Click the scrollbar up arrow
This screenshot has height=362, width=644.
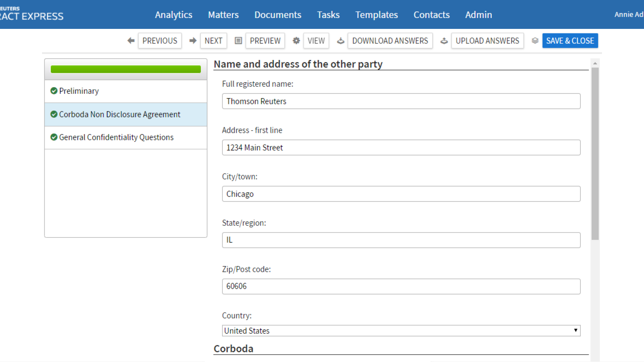pyautogui.click(x=595, y=63)
